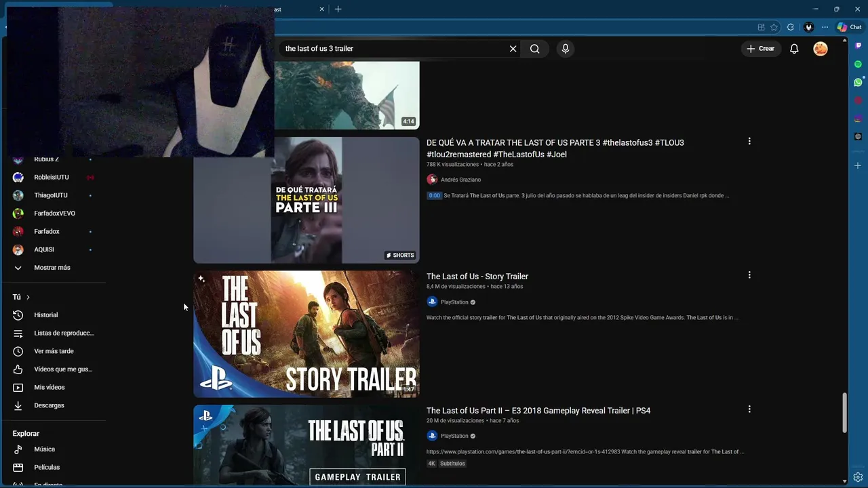The image size is (868, 488).
Task: Open options for DE QUÉ VA A TRATAR video
Action: pos(749,141)
